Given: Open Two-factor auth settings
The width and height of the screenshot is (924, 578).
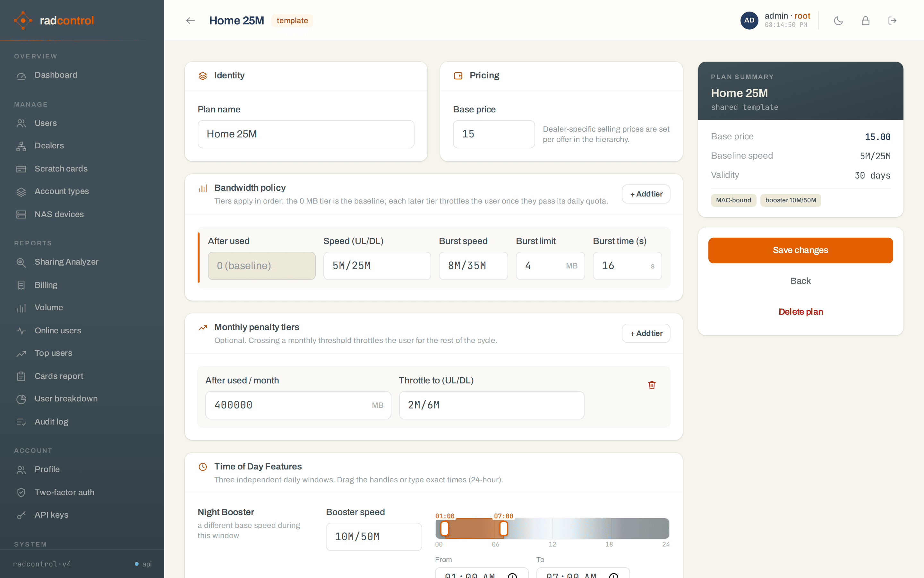Looking at the screenshot, I should tap(82, 492).
